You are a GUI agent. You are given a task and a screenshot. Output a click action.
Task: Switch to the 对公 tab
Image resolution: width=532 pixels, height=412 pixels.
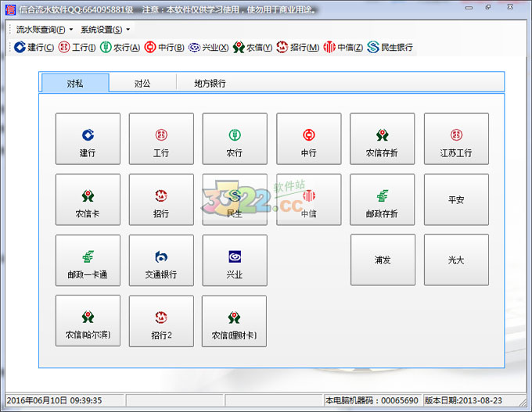[142, 84]
